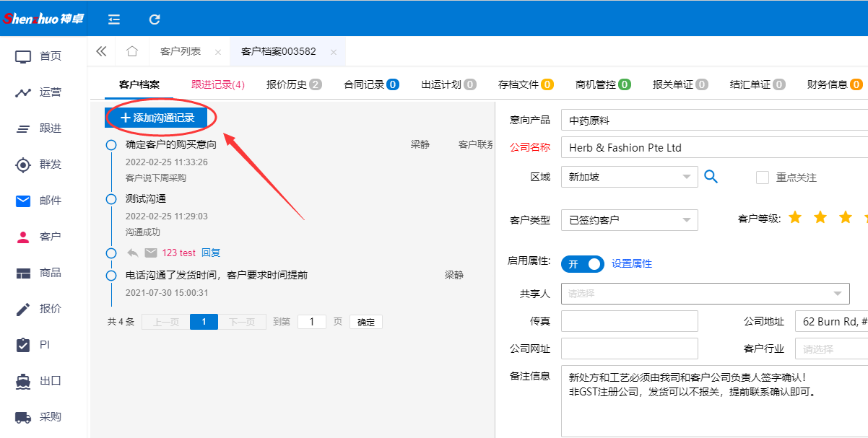Open 群发 in the sidebar
The height and width of the screenshot is (438, 868).
pos(43,165)
